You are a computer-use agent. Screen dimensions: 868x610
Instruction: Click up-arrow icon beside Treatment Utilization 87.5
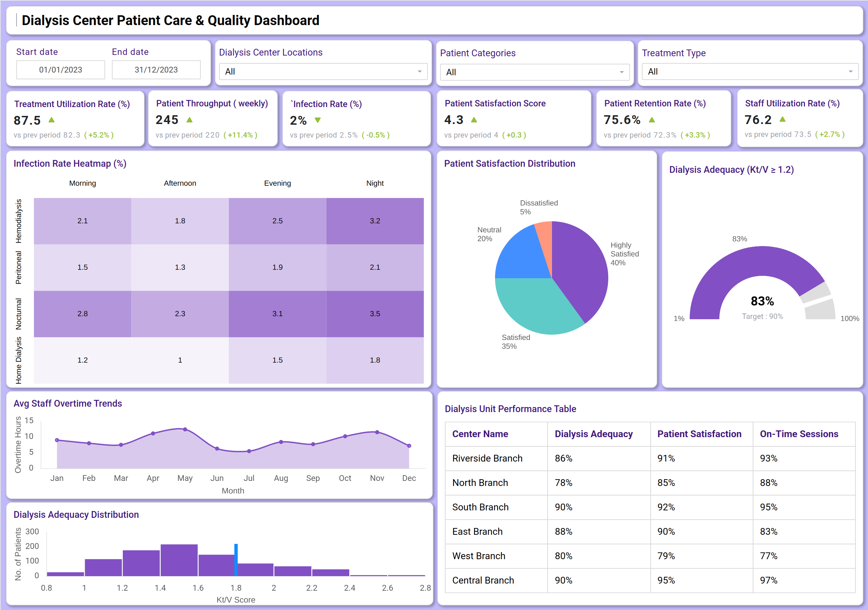pos(52,120)
